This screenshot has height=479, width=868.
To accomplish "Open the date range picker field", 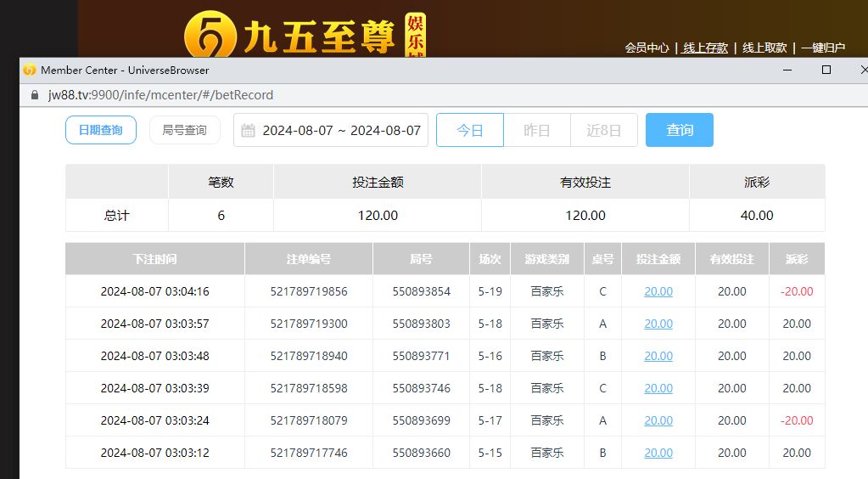I will click(339, 130).
